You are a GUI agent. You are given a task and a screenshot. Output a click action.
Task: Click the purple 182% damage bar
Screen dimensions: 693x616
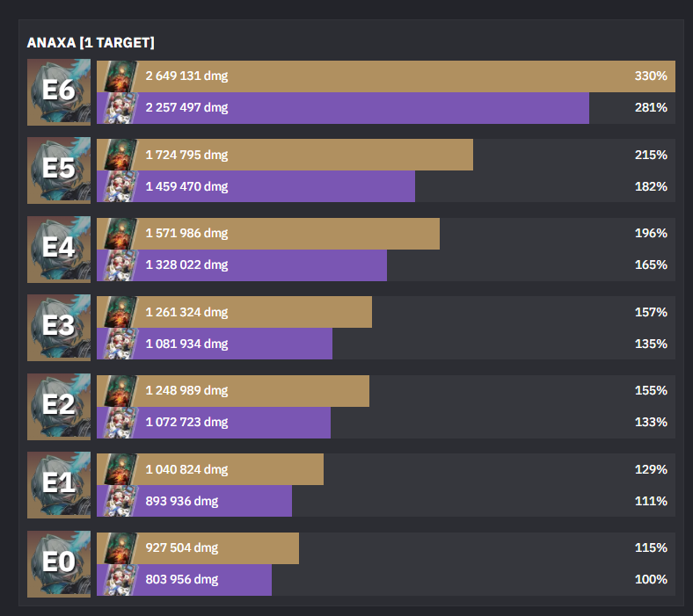pos(256,186)
